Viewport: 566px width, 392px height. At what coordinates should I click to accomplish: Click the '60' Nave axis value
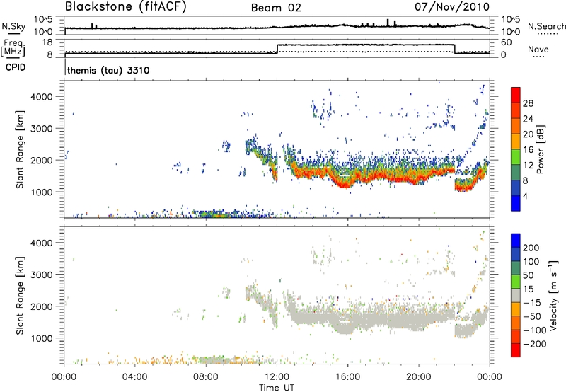coord(507,42)
